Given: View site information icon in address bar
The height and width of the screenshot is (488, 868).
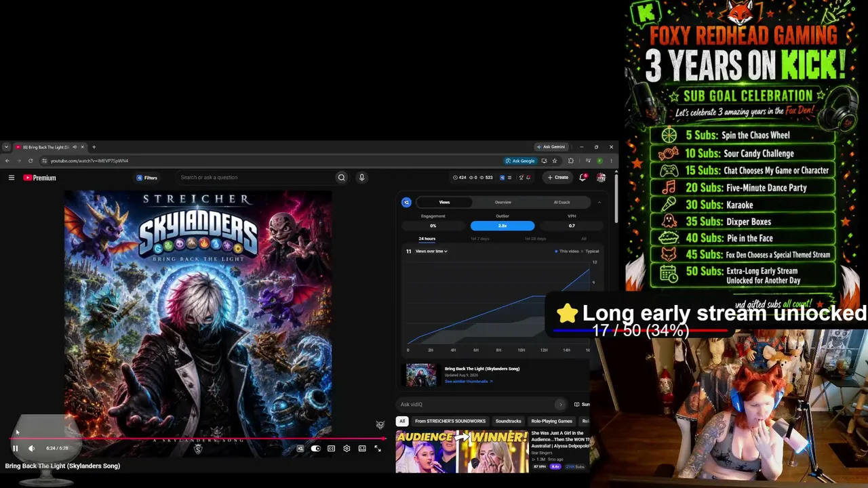Looking at the screenshot, I should (44, 161).
